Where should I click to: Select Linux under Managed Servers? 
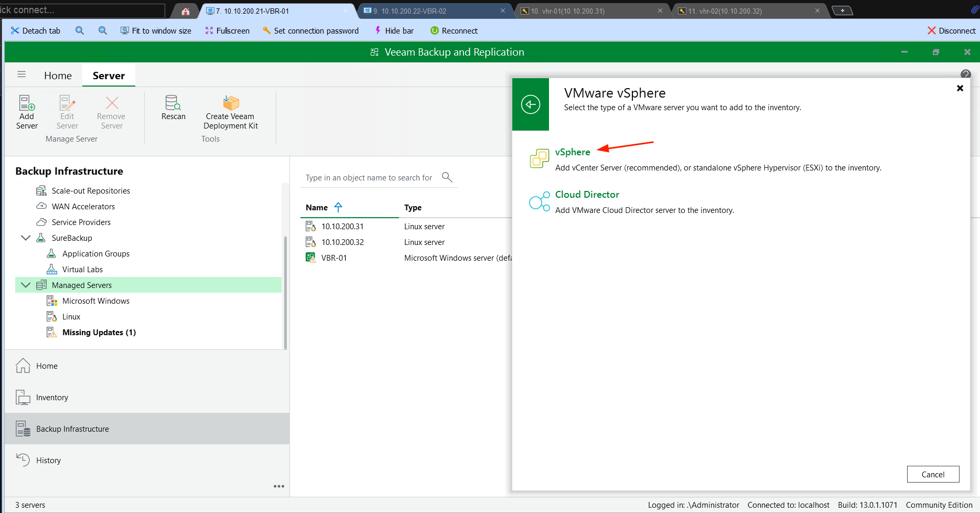[71, 316]
